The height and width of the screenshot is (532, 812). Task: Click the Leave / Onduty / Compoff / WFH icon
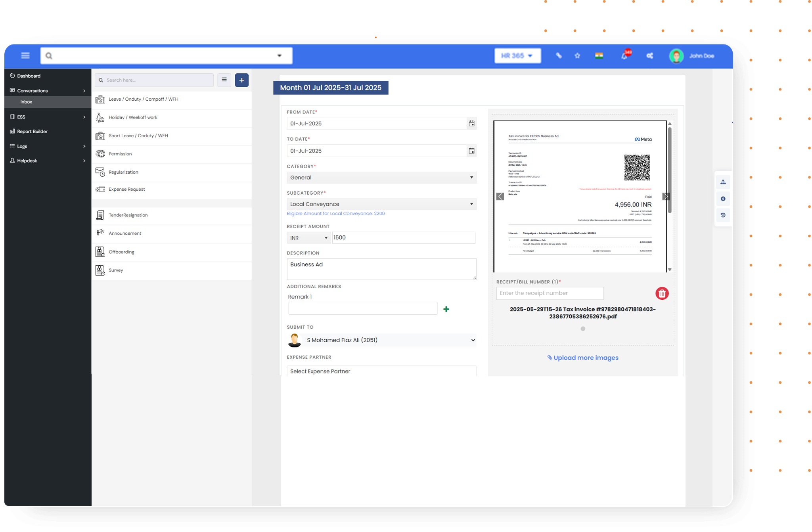(x=100, y=99)
